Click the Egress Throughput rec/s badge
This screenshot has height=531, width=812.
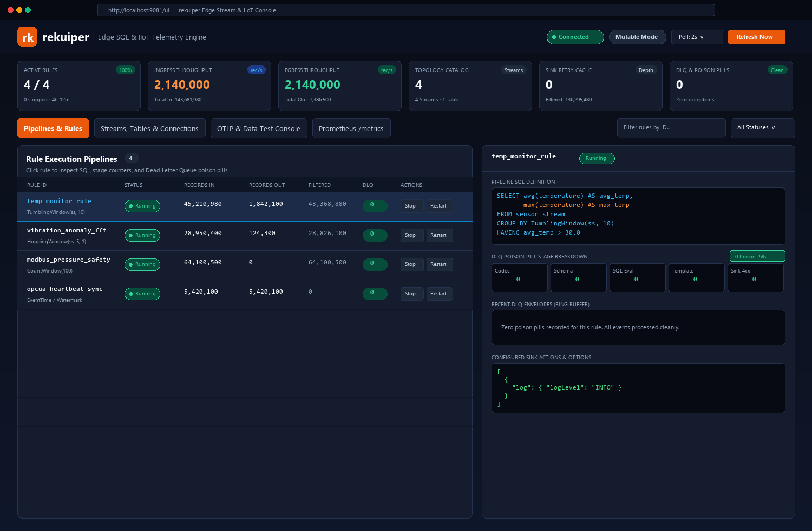(x=387, y=70)
